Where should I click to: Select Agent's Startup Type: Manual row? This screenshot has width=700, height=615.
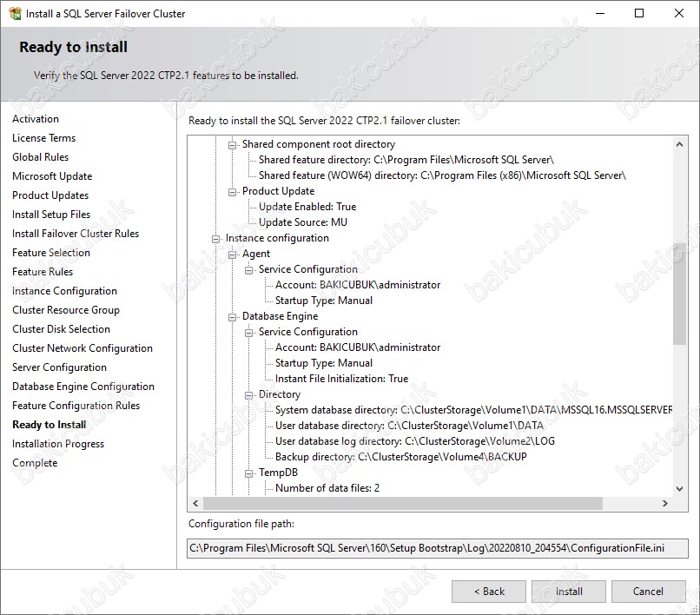click(x=324, y=301)
